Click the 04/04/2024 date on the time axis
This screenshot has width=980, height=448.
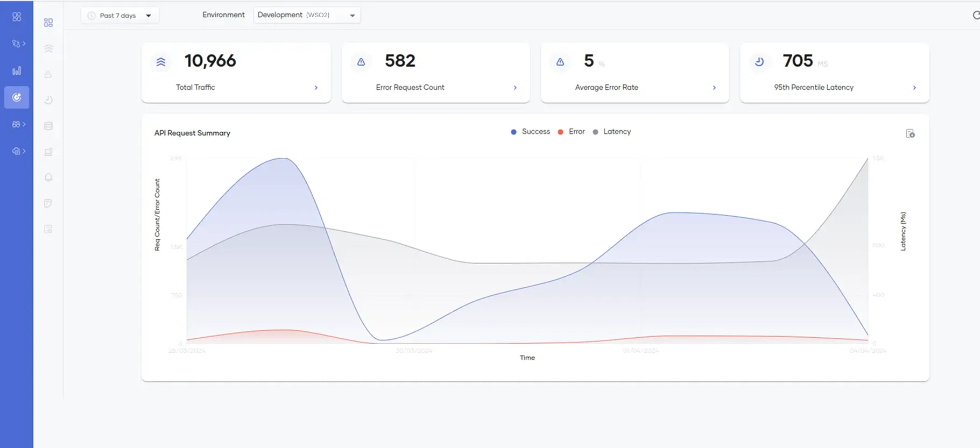pos(868,351)
